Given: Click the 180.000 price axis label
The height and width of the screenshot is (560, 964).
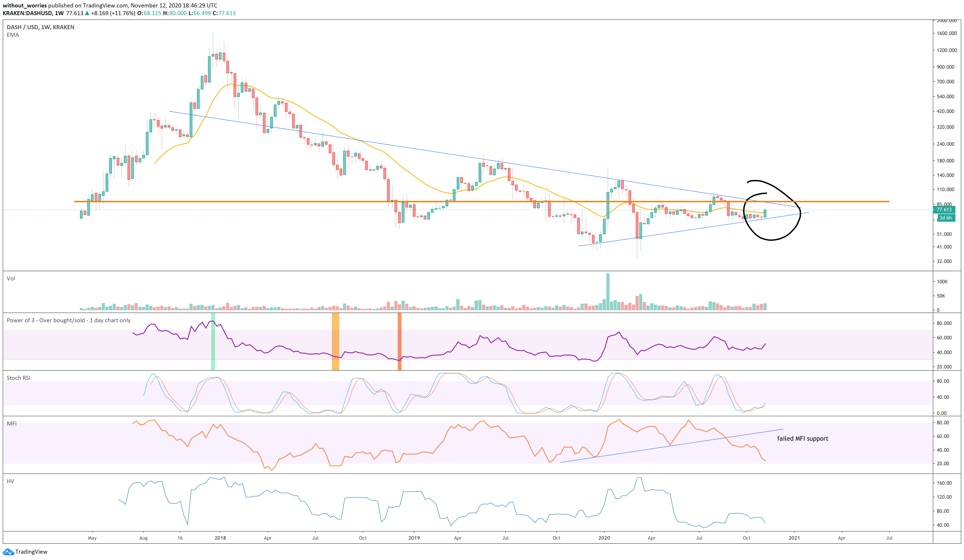Looking at the screenshot, I should click(945, 161).
